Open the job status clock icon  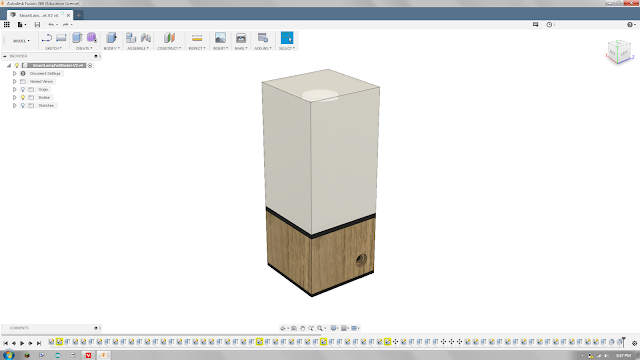click(x=550, y=24)
